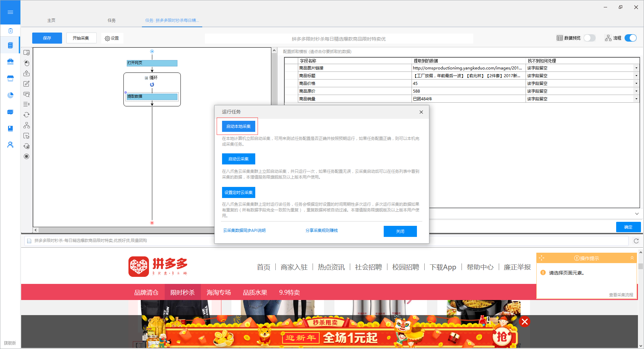Click the webpage address bar field
Viewport: 644px width, 349px height.
click(x=326, y=241)
